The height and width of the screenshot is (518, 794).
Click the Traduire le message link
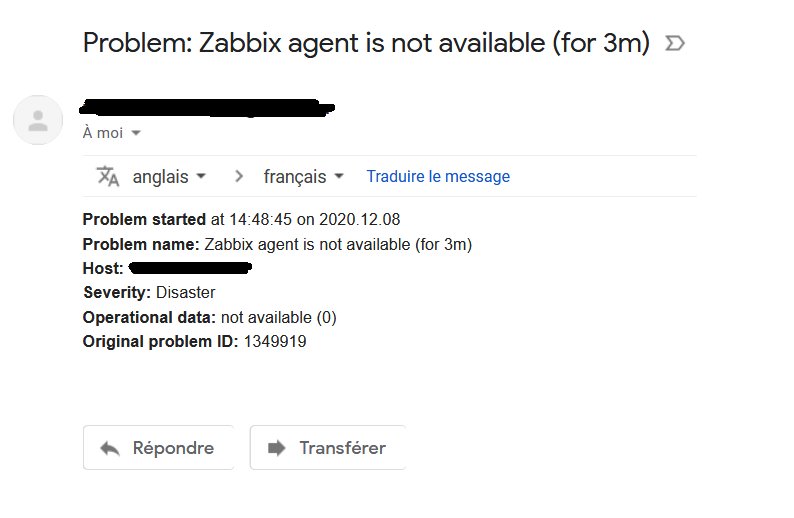point(438,177)
